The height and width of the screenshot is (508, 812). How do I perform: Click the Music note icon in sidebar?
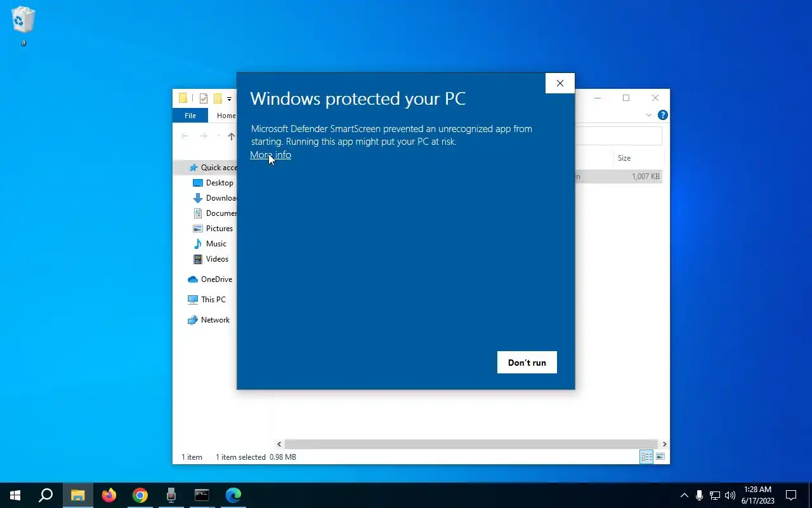(198, 244)
